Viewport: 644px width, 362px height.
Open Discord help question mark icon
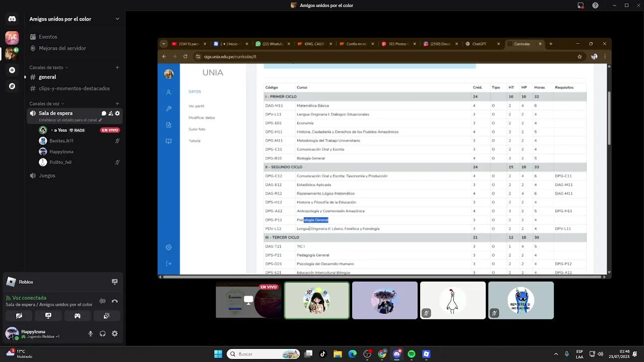[x=595, y=6]
